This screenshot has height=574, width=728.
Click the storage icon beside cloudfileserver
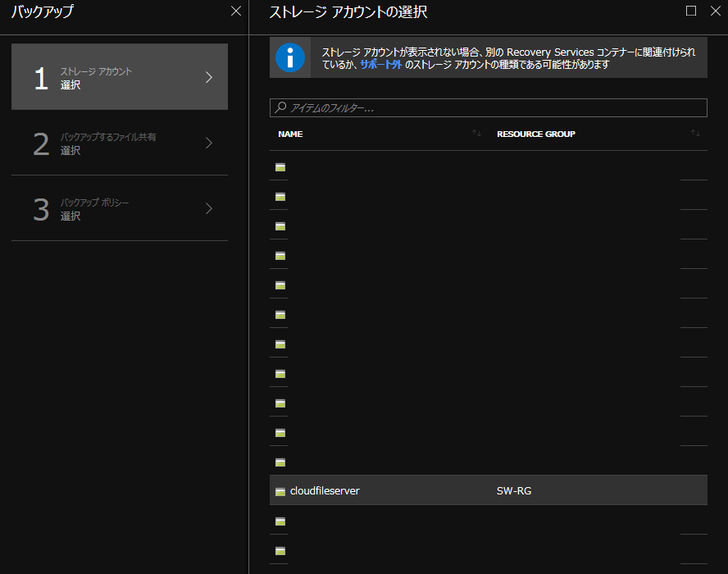click(280, 491)
